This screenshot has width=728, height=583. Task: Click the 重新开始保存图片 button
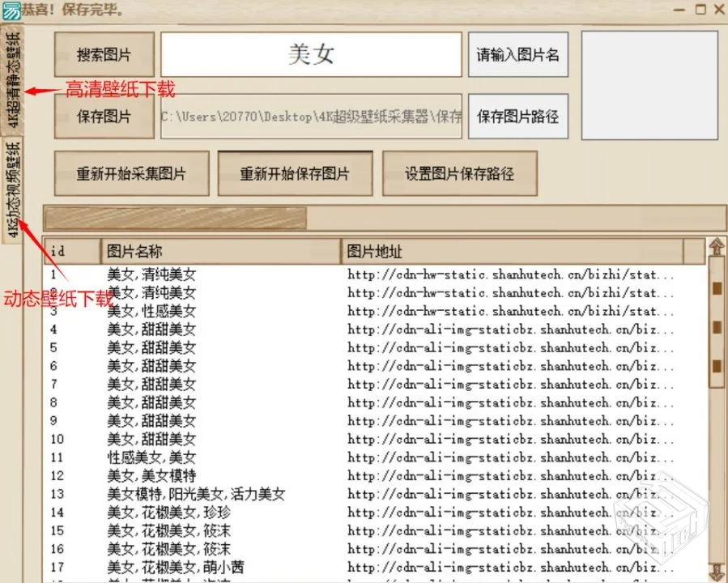tap(295, 172)
